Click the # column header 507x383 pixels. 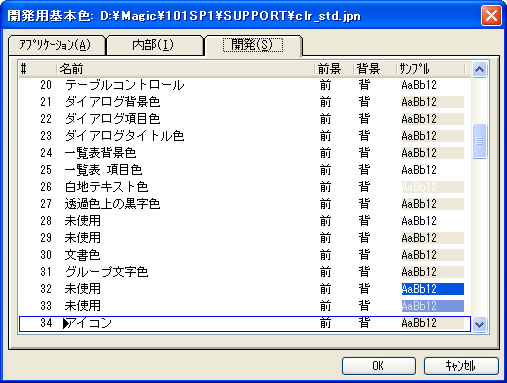37,69
